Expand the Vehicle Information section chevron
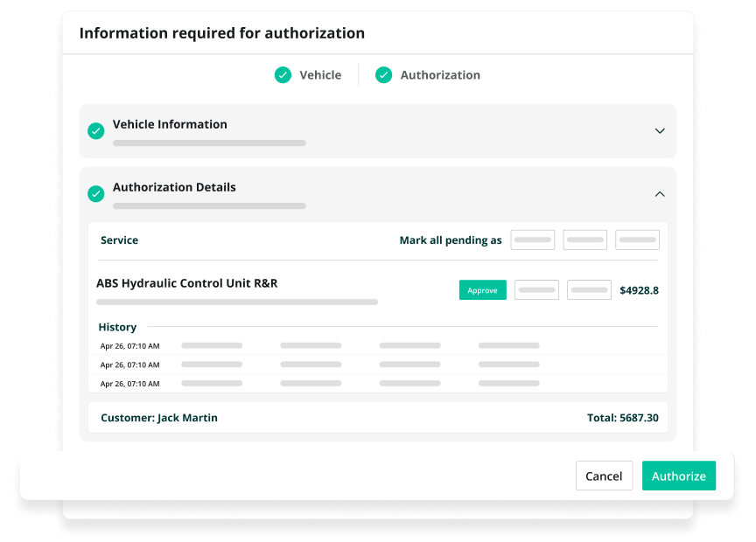Screen dimensions: 756x542 (660, 131)
